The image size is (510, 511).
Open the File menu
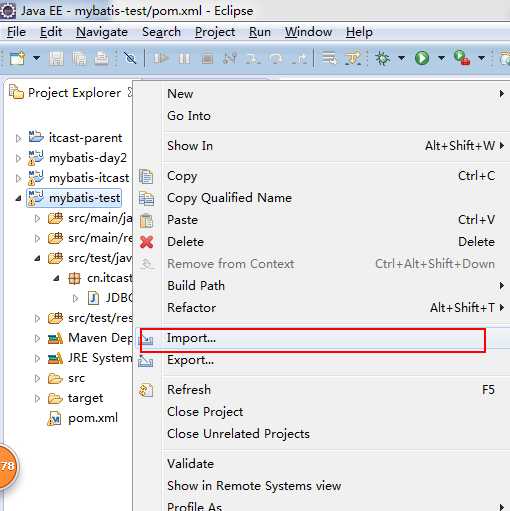click(x=16, y=32)
